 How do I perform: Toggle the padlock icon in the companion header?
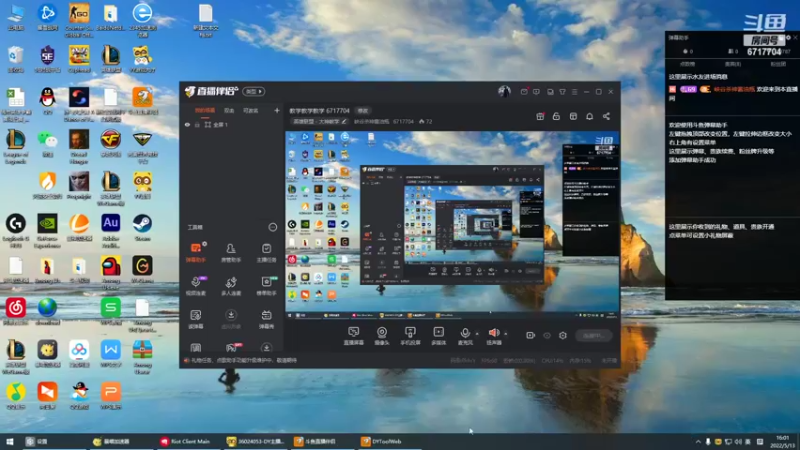tap(556, 116)
